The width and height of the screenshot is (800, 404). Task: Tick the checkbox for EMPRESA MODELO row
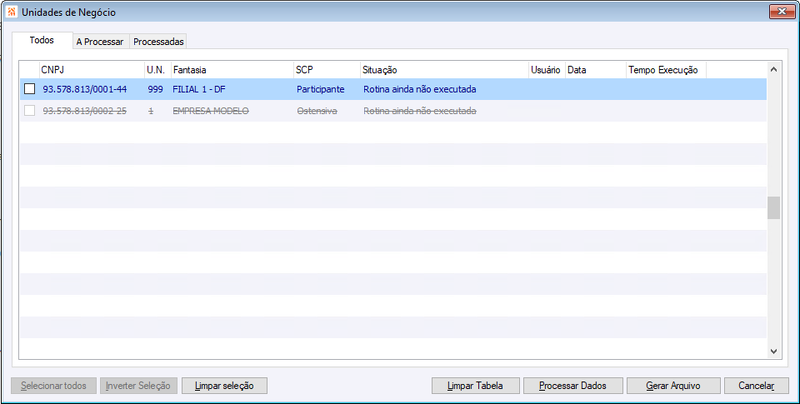coord(30,110)
